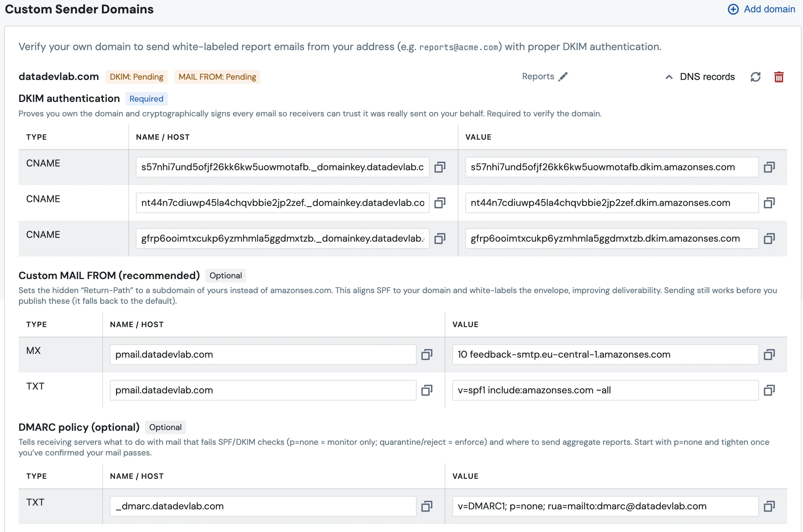This screenshot has height=532, width=803.
Task: Click the Required badge beside DKIM authentication
Action: 147,99
